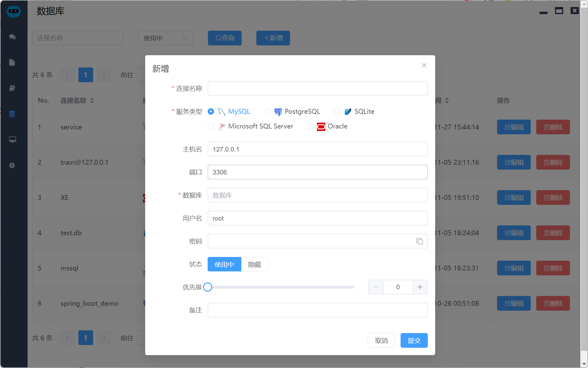Viewport: 588px width, 368px height.
Task: Click the priority slider handle
Action: (208, 287)
